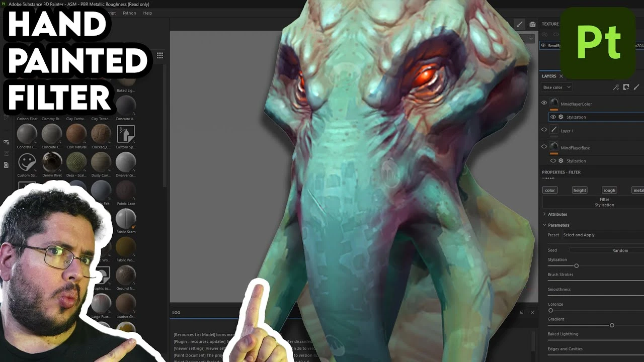644x362 pixels.
Task: Click the Seed Random button
Action: (x=607, y=250)
